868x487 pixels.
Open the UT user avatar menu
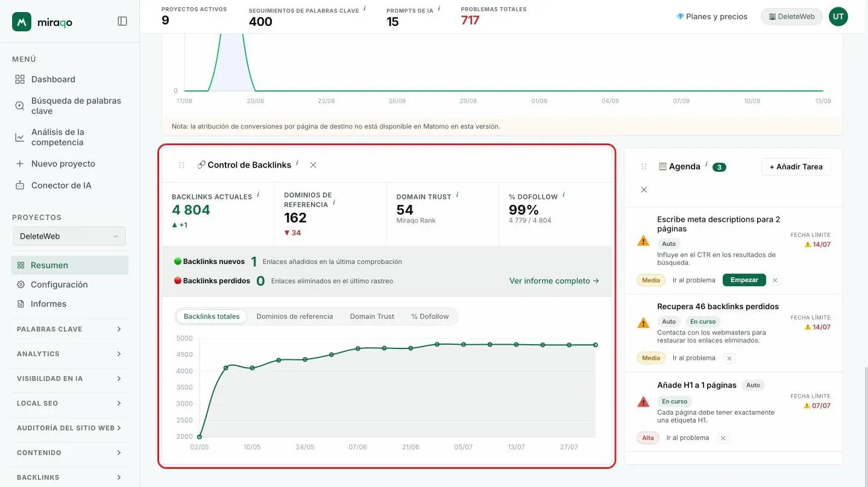coord(838,17)
